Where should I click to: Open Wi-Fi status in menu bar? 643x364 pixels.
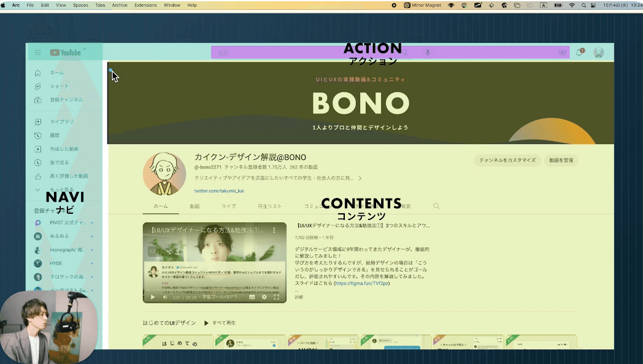(x=572, y=6)
